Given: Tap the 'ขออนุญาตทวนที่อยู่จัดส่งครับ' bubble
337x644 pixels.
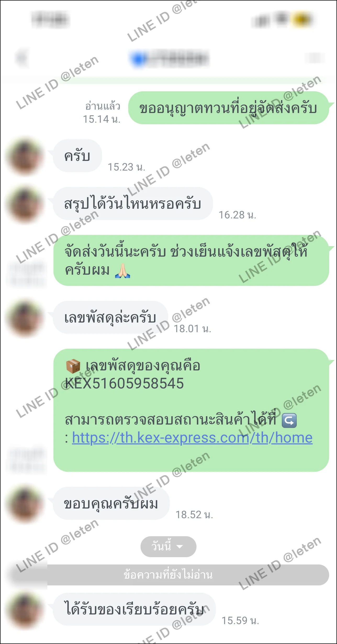Looking at the screenshot, I should (228, 108).
